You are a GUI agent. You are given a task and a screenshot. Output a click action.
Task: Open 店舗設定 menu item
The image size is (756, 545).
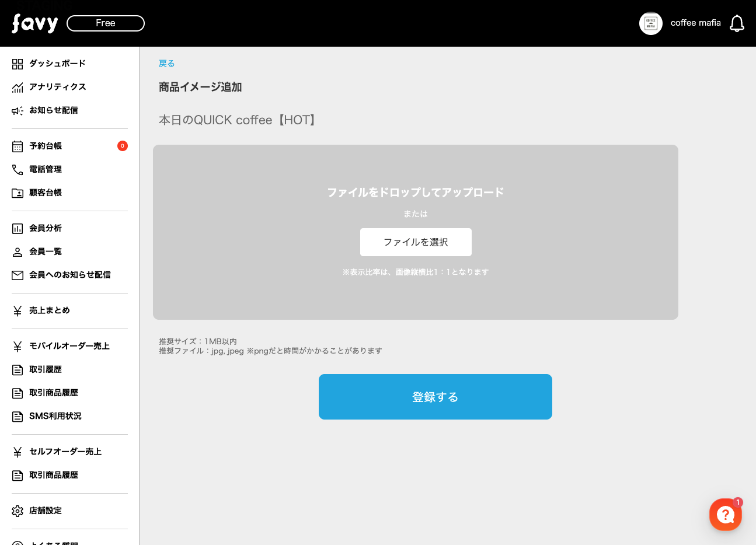click(x=46, y=511)
